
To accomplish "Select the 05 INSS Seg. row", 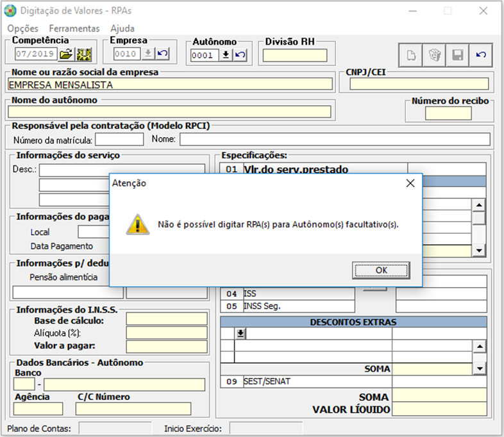I will pyautogui.click(x=288, y=306).
